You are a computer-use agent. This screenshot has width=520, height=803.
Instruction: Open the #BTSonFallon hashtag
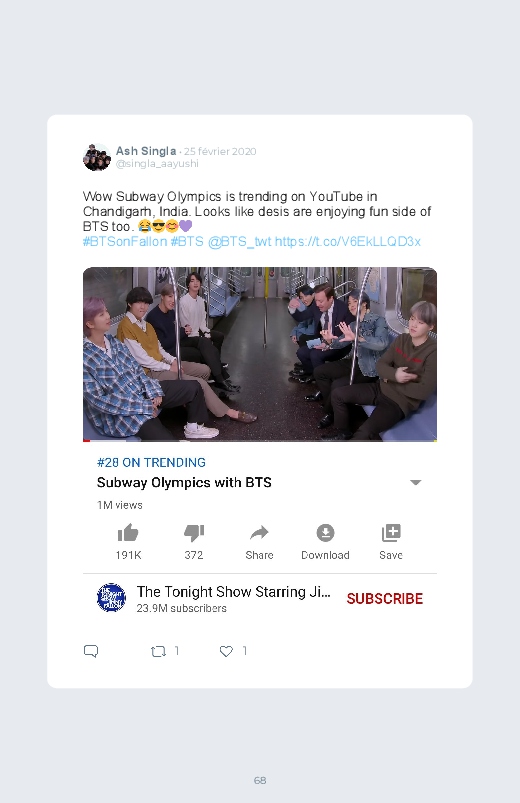(x=125, y=242)
